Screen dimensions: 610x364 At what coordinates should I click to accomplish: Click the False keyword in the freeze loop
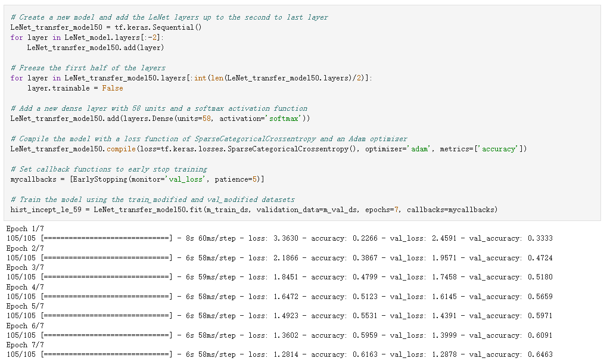pyautogui.click(x=113, y=88)
